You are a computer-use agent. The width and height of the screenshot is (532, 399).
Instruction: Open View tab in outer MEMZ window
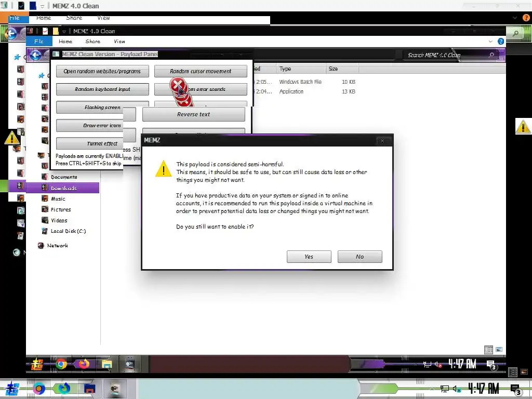click(103, 18)
